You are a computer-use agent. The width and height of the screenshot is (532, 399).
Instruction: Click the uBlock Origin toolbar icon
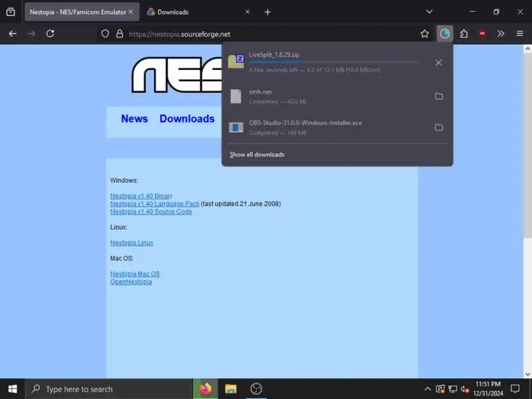[x=482, y=34]
